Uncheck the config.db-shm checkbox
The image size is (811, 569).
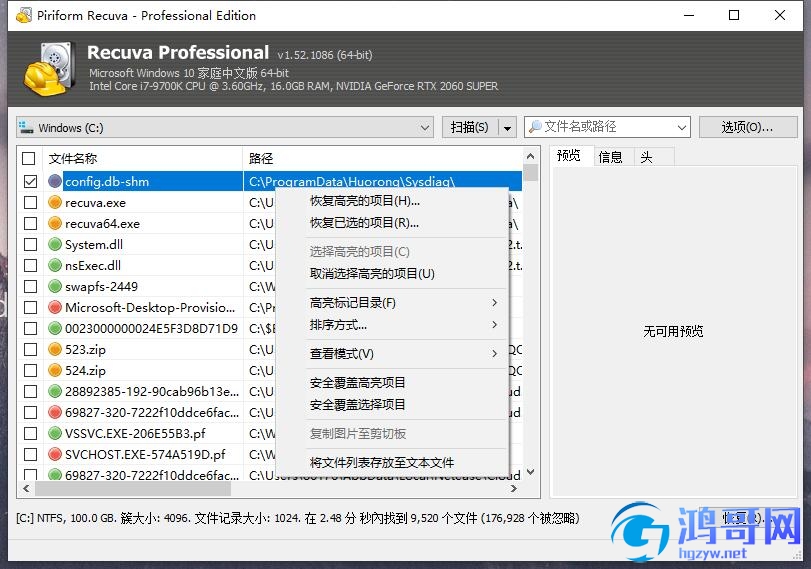31,181
